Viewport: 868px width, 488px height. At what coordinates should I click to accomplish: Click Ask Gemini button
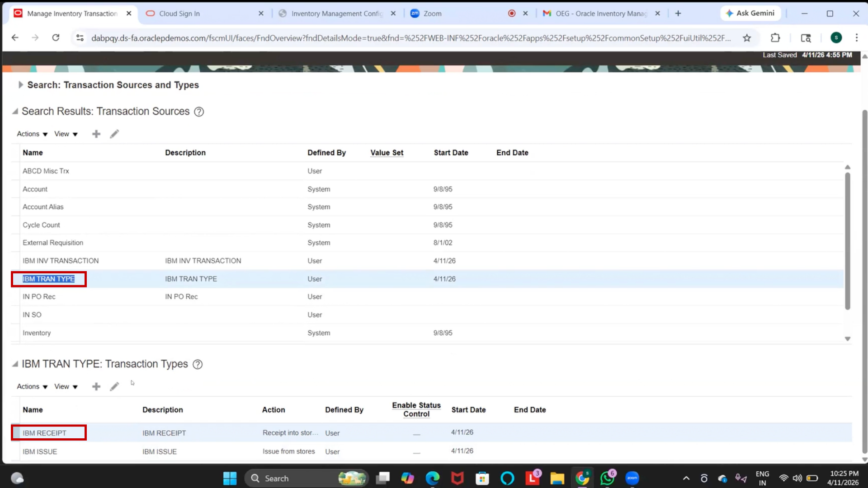click(750, 14)
